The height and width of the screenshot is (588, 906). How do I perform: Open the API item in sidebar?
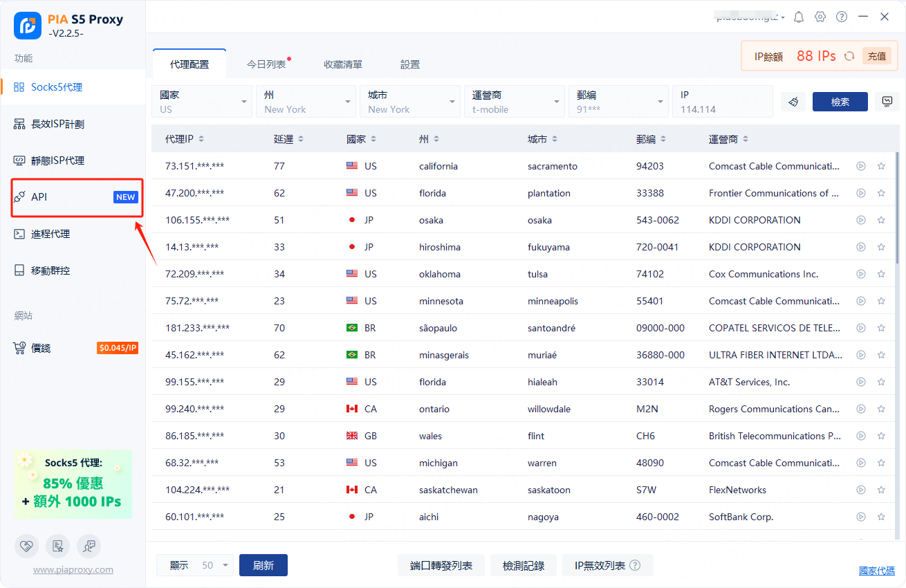pos(76,197)
